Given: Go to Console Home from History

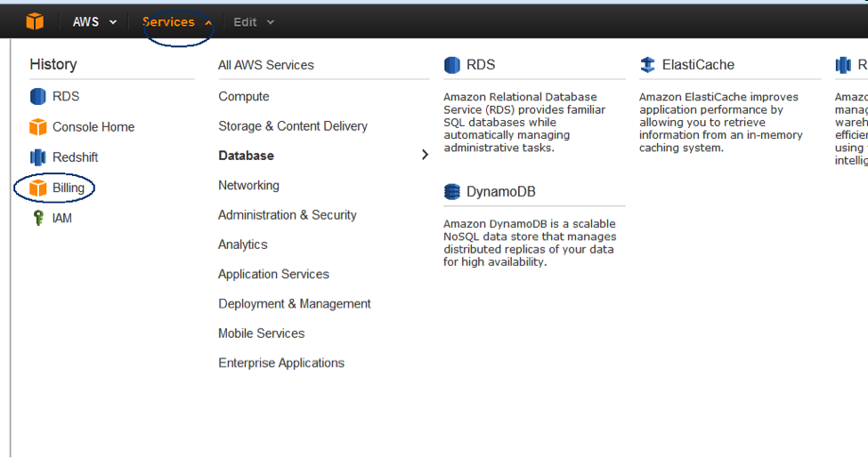Looking at the screenshot, I should (93, 126).
